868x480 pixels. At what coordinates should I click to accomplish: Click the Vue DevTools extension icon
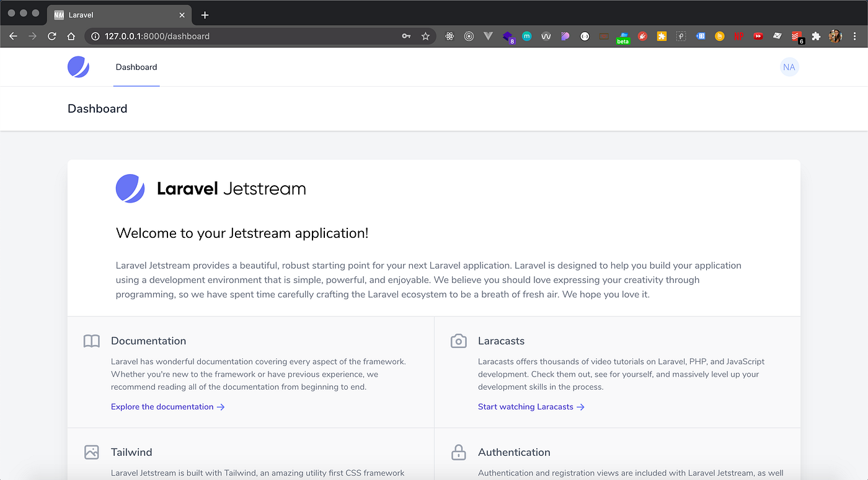488,37
